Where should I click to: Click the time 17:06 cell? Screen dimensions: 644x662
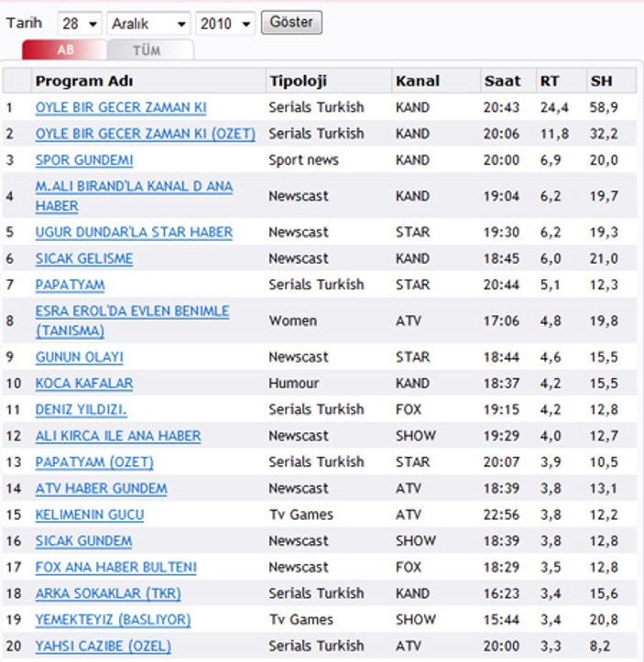(501, 320)
